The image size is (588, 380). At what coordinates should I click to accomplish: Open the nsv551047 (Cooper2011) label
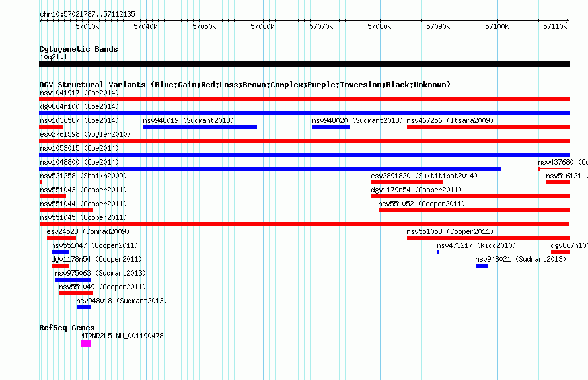tap(94, 245)
